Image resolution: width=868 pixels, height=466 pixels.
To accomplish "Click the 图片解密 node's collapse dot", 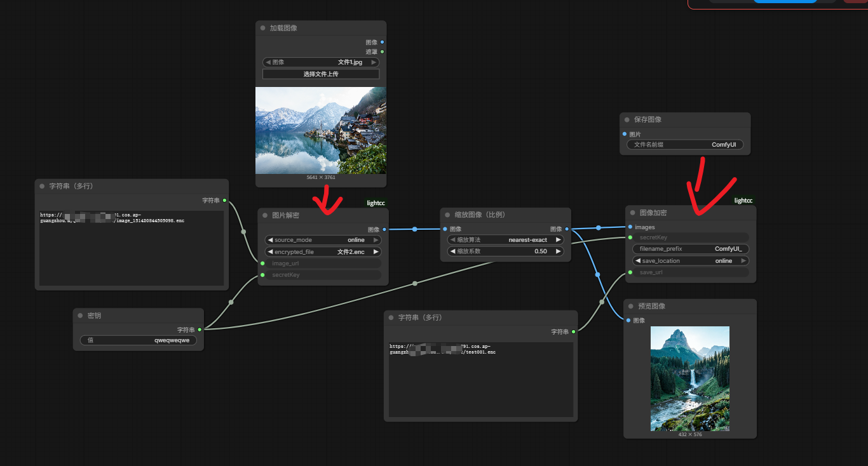I will point(265,215).
